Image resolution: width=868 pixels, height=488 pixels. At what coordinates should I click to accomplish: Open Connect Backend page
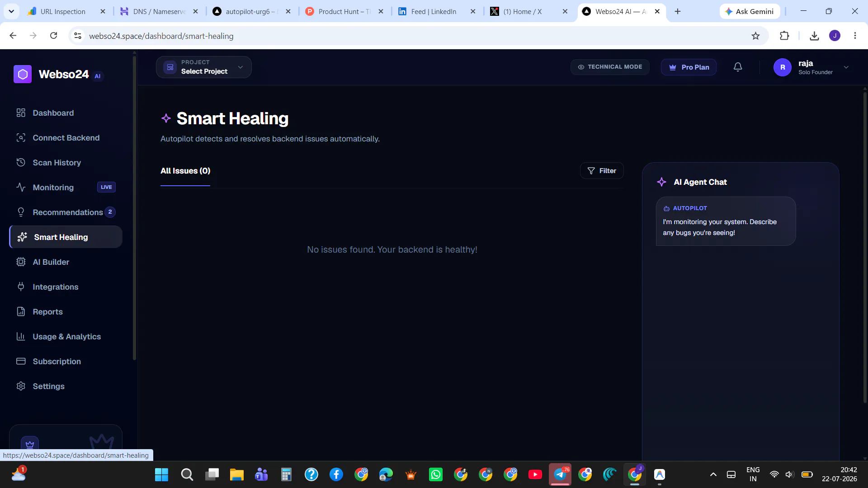click(x=66, y=138)
